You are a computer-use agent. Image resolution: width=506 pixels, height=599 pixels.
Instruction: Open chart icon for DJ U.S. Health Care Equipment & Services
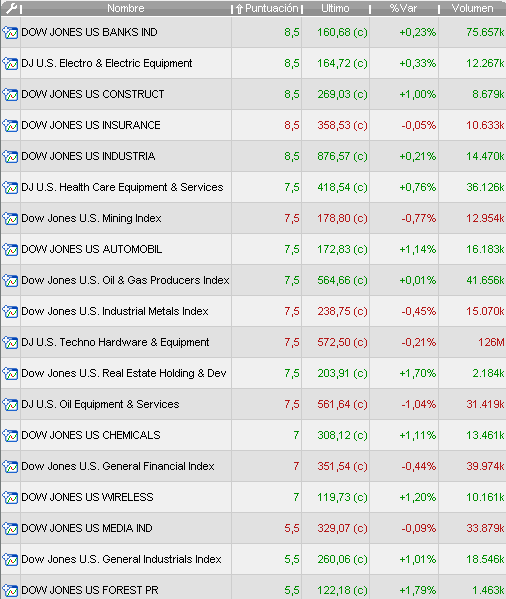click(10, 188)
